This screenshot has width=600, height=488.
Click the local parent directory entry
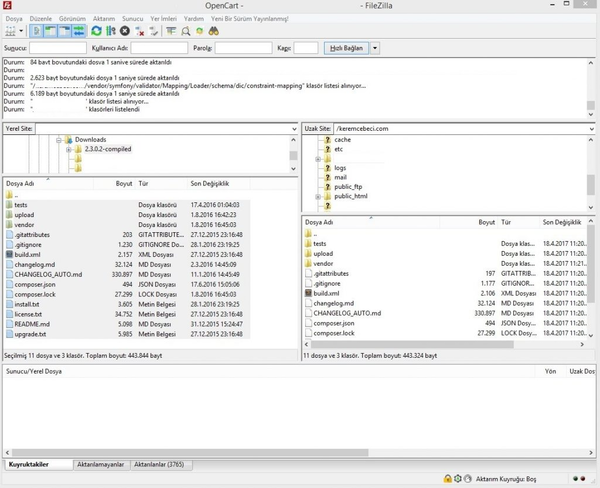127,195
